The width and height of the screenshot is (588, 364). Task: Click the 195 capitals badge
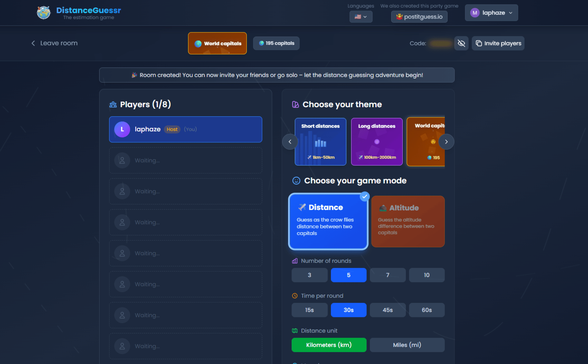(276, 43)
